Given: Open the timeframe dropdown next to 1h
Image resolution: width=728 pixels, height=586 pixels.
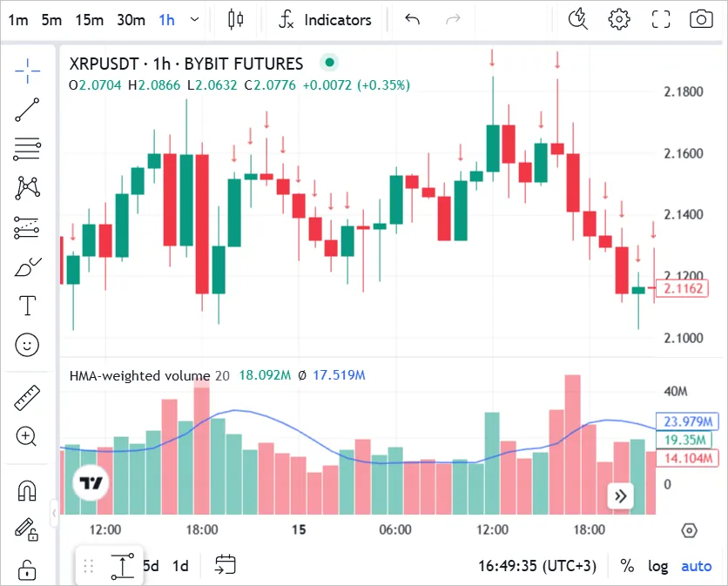Looking at the screenshot, I should pyautogui.click(x=193, y=18).
